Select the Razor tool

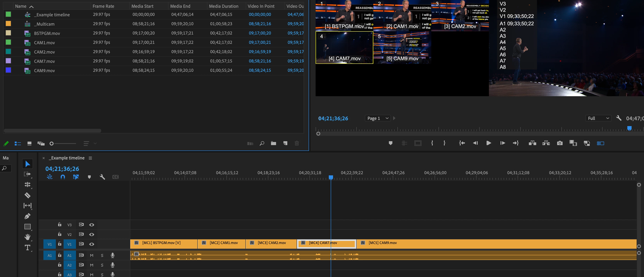point(28,195)
